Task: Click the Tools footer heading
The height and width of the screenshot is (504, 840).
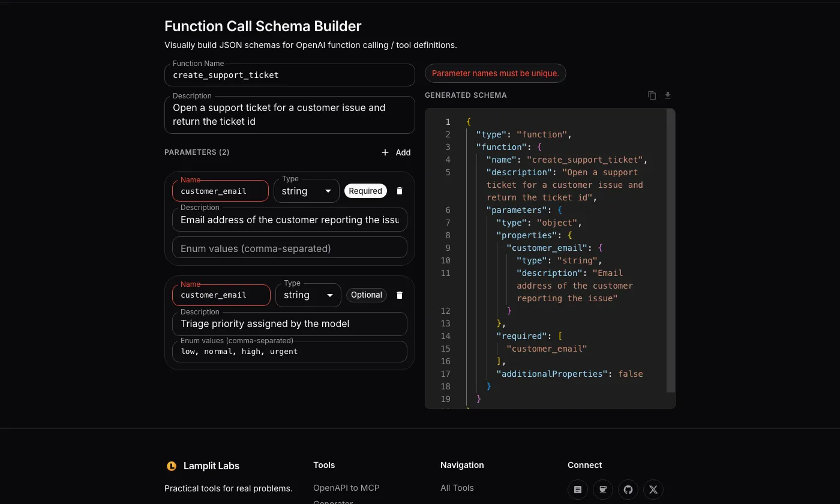Action: point(324,465)
